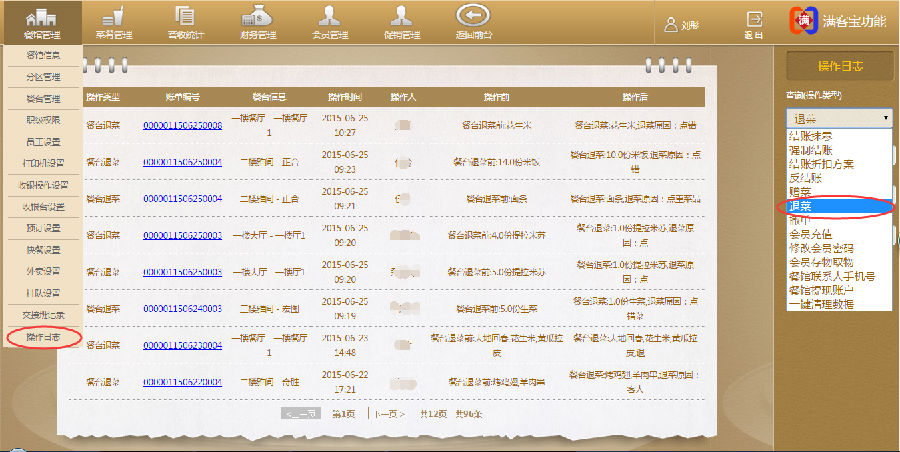Click the 满客宝 logo icon
Screen dimensions: 900x452
coord(803,22)
